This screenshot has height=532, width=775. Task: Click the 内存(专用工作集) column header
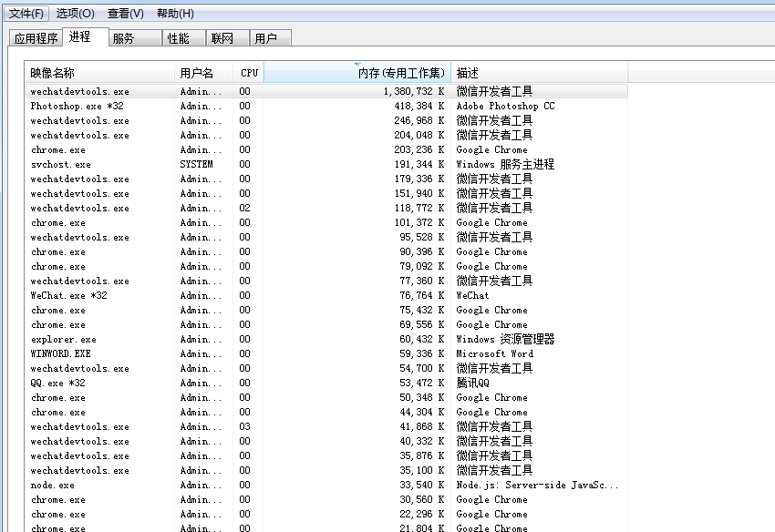pos(357,73)
